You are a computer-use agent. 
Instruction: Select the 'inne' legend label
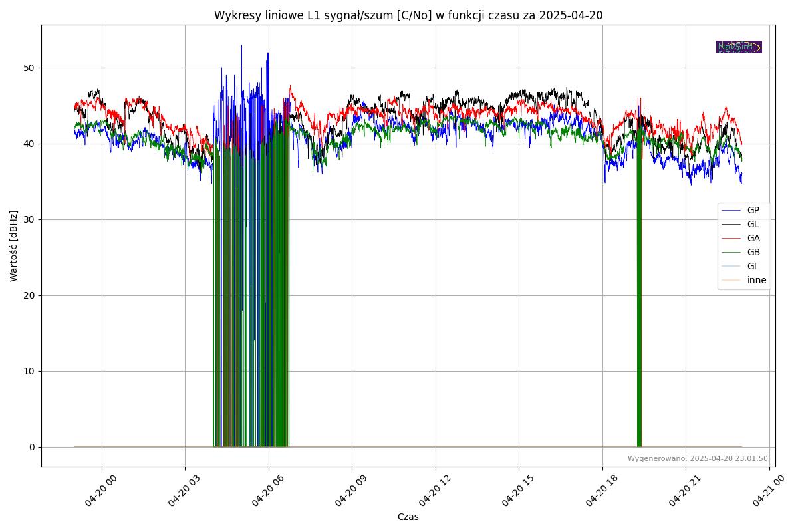(757, 281)
